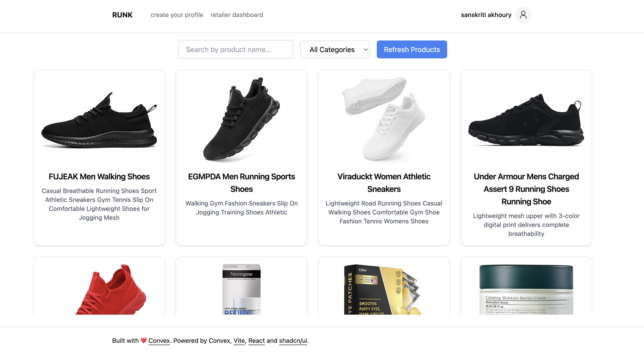644x353 pixels.
Task: Open the Convex link in footer
Action: point(159,340)
